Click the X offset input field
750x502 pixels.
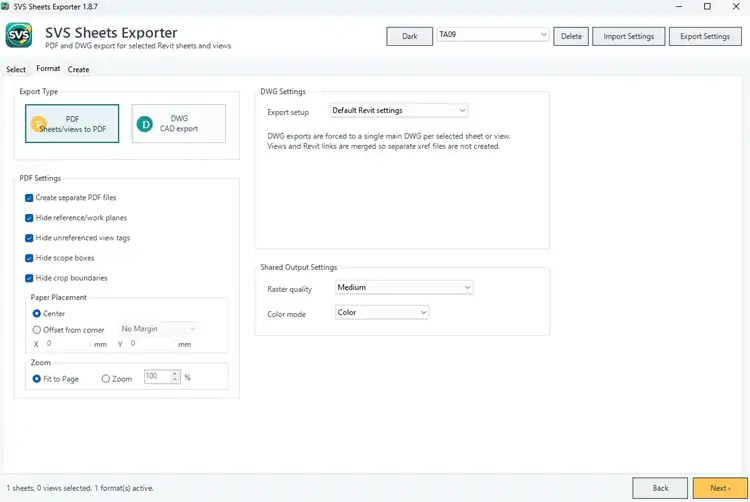tap(67, 343)
